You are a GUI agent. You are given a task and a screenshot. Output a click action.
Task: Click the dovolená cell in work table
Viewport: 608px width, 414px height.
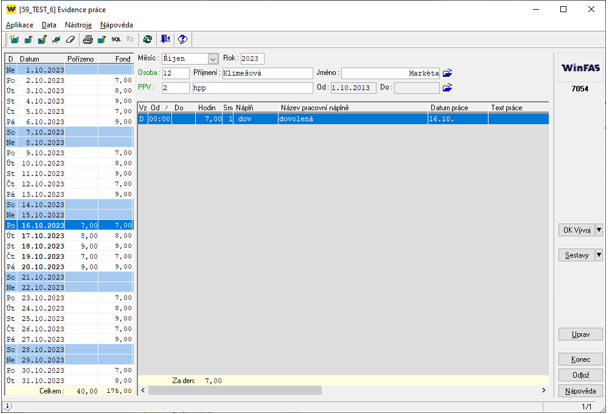click(x=353, y=119)
